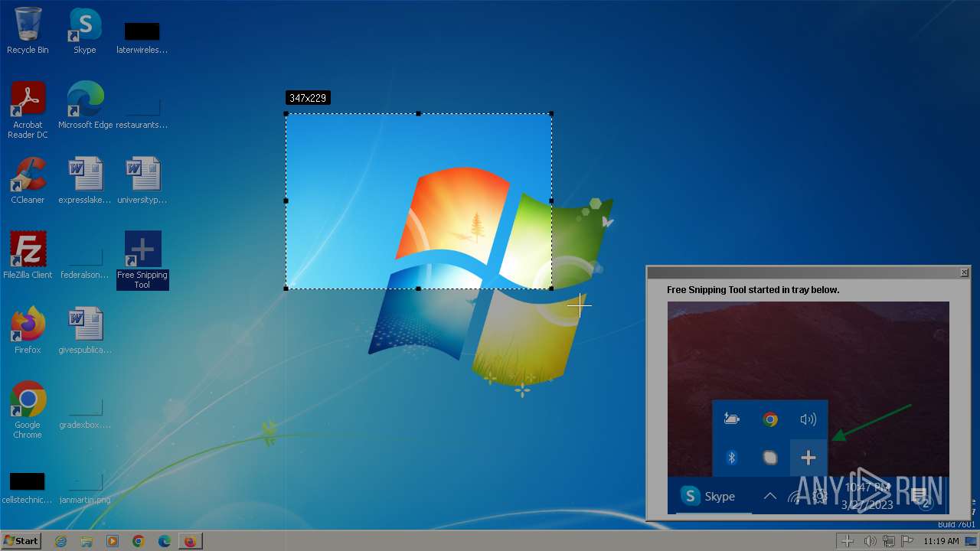Screen dimensions: 980x551
Task: Select the federalson desktop file
Action: 85,262
